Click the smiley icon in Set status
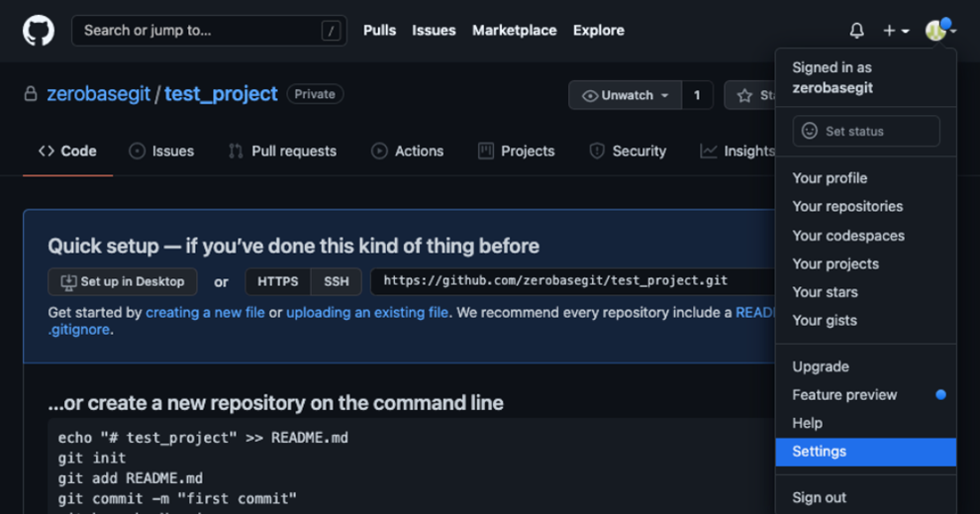Screen dimensions: 980x514 tap(810, 131)
